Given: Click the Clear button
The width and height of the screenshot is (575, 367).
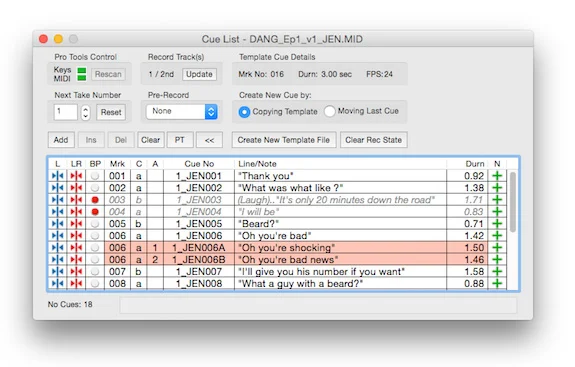Looking at the screenshot, I should point(150,140).
